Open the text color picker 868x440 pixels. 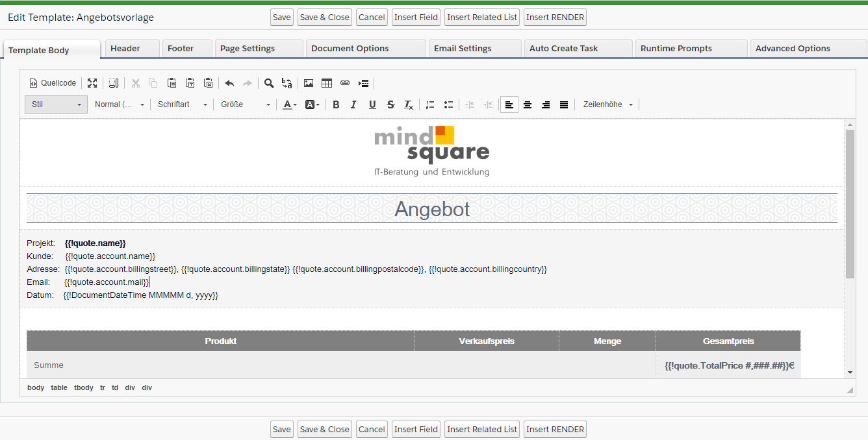coord(290,104)
